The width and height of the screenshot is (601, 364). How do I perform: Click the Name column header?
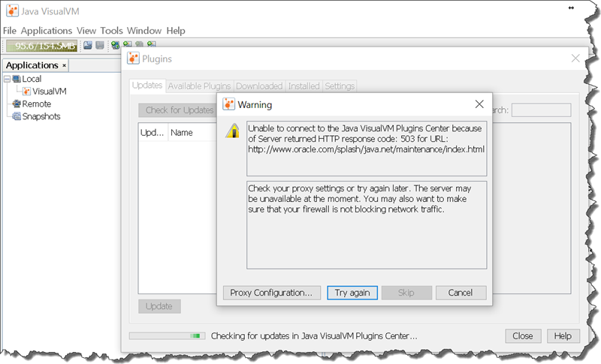click(192, 132)
